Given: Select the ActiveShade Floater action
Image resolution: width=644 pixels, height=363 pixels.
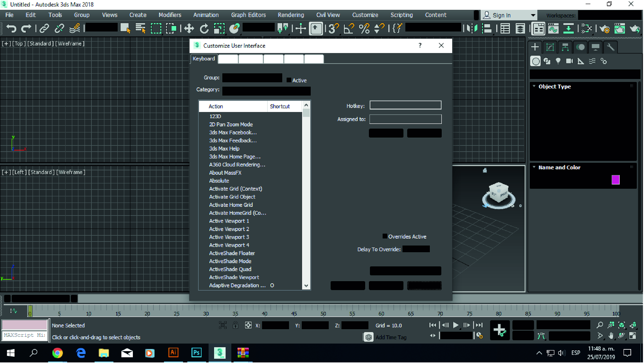Looking at the screenshot, I should coord(232,253).
